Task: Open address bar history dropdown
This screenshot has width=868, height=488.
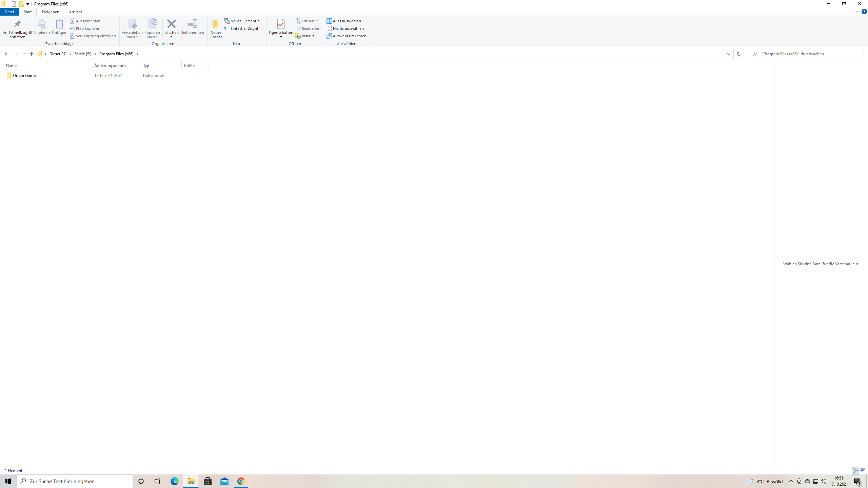Action: (728, 54)
